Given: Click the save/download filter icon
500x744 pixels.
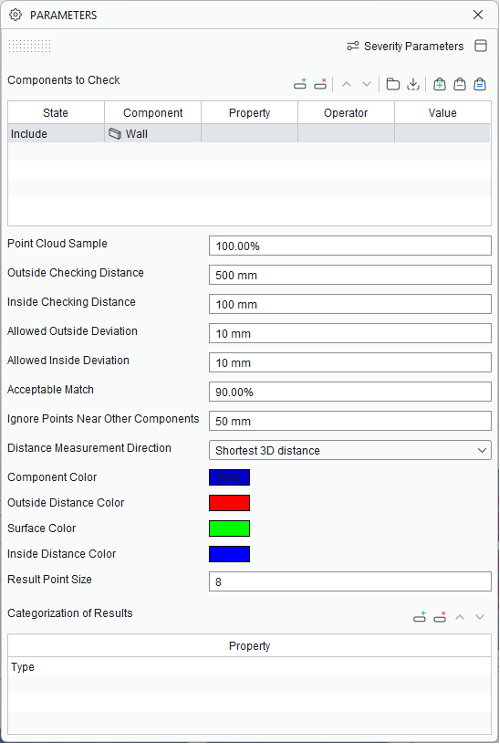Looking at the screenshot, I should 413,84.
